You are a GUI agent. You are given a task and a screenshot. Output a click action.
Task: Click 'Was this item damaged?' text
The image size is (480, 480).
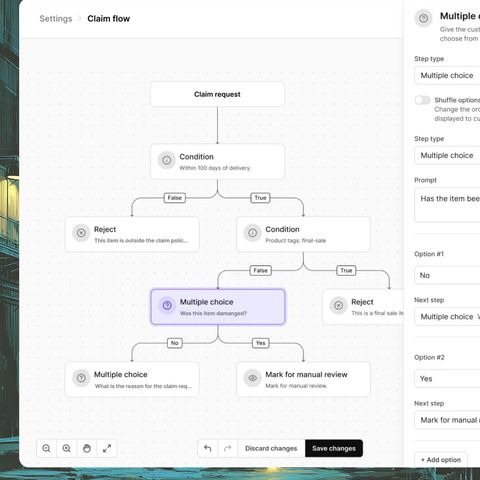click(213, 313)
